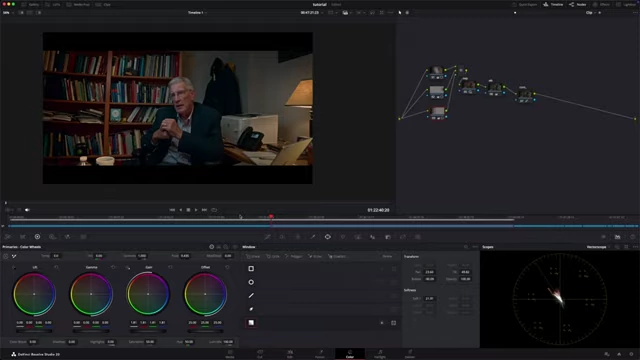
Task: Toggle the Clips strip
Action: point(103,4)
